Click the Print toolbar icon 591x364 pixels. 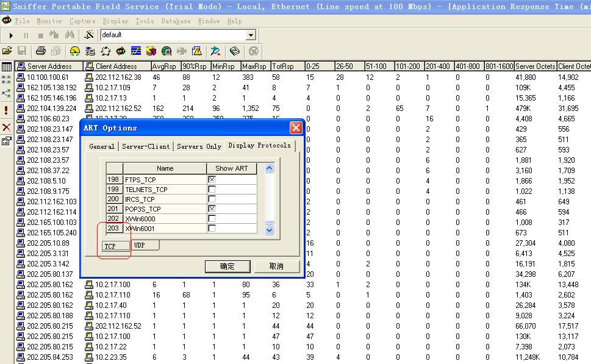[x=41, y=51]
